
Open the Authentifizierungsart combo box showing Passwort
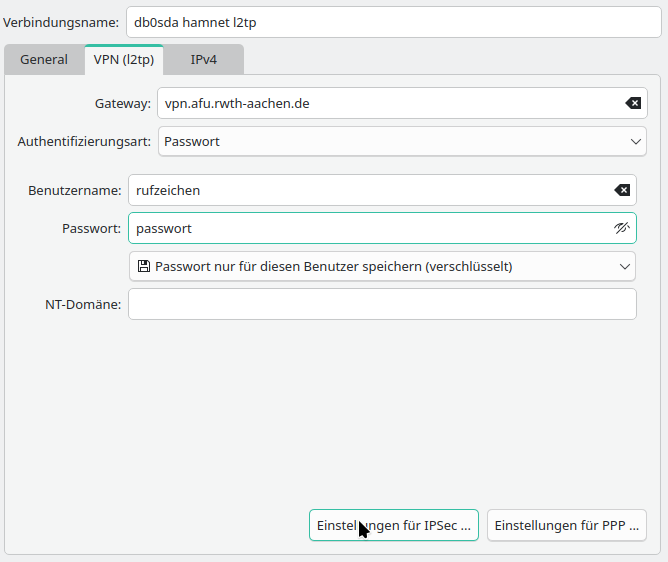(395, 142)
